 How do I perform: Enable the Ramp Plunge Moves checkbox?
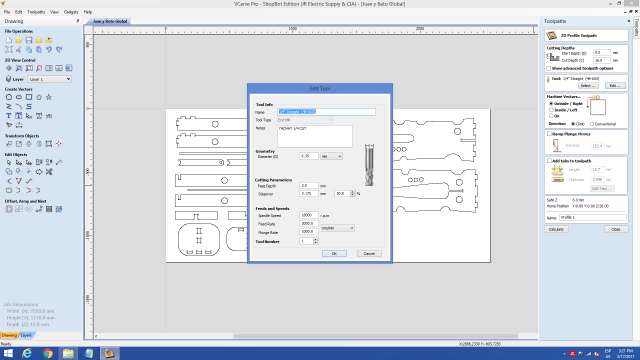(x=549, y=133)
